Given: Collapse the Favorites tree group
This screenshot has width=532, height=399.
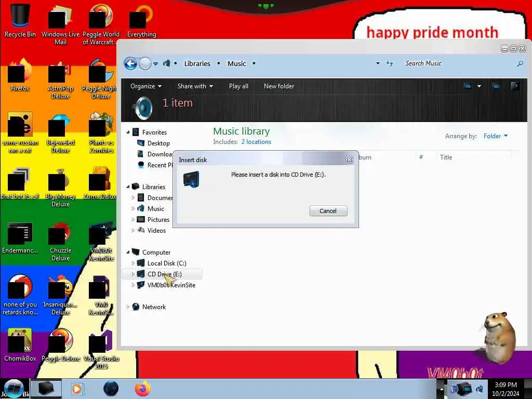Looking at the screenshot, I should pos(128,132).
